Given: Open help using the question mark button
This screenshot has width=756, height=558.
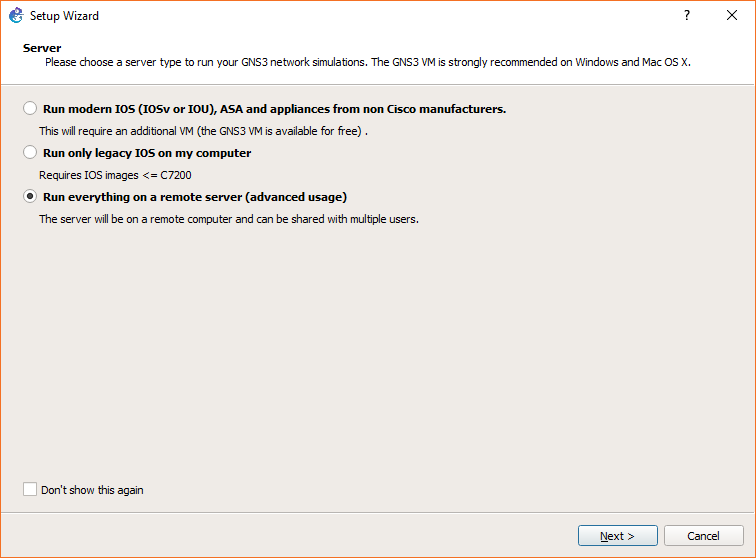Looking at the screenshot, I should point(687,16).
